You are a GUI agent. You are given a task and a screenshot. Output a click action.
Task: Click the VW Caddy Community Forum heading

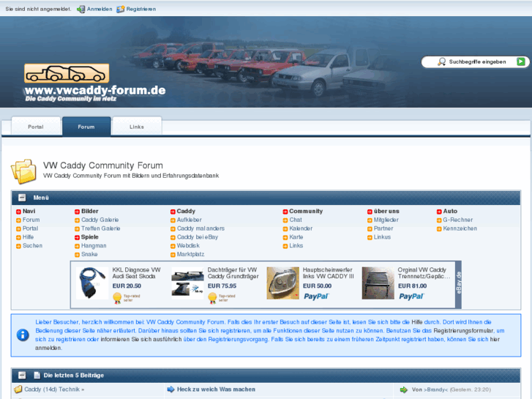[102, 165]
